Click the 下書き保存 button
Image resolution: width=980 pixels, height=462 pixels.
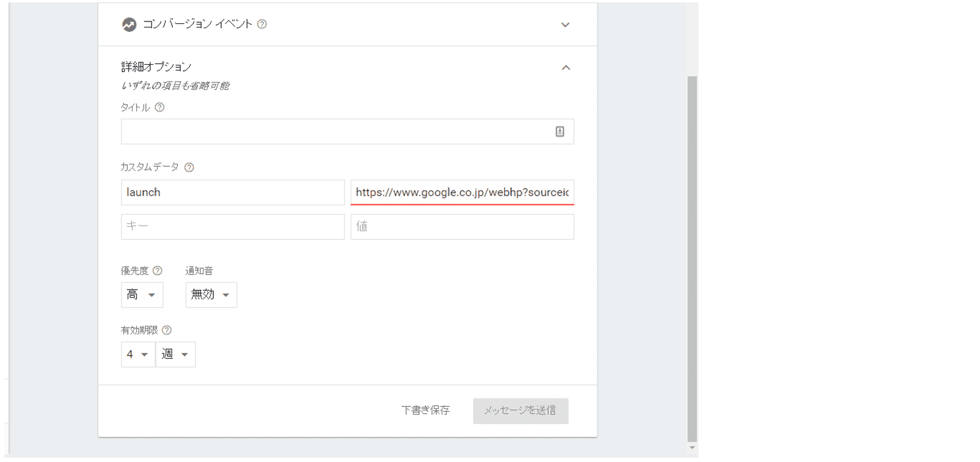coord(426,411)
